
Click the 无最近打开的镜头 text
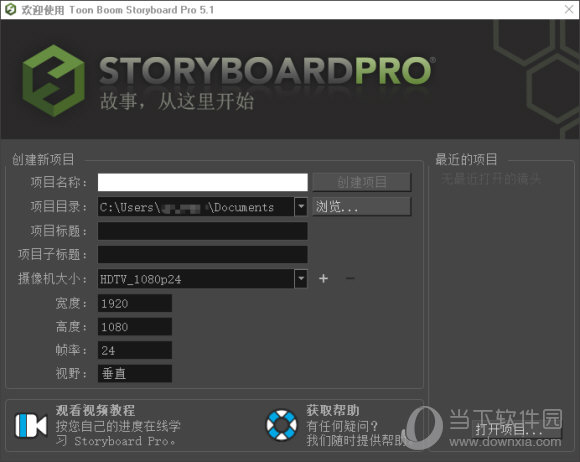point(491,179)
